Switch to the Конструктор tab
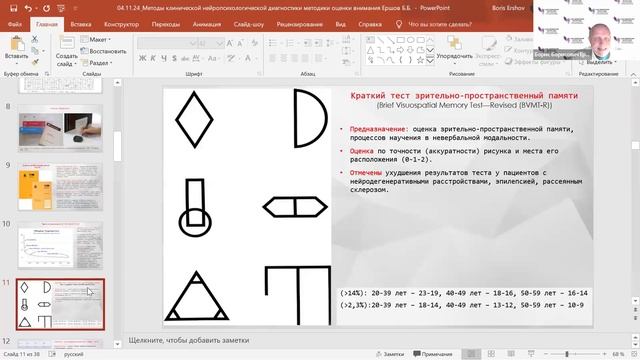The height and width of the screenshot is (360, 640). click(x=121, y=24)
